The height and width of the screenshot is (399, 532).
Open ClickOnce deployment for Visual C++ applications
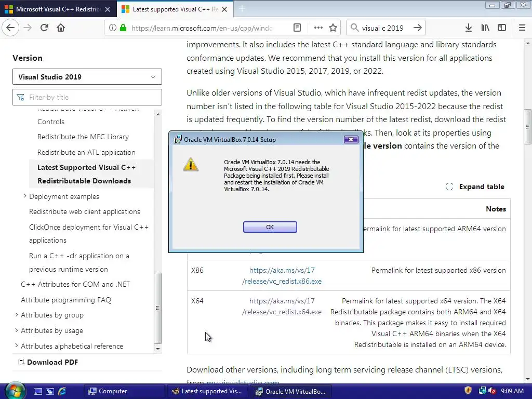pyautogui.click(x=89, y=234)
